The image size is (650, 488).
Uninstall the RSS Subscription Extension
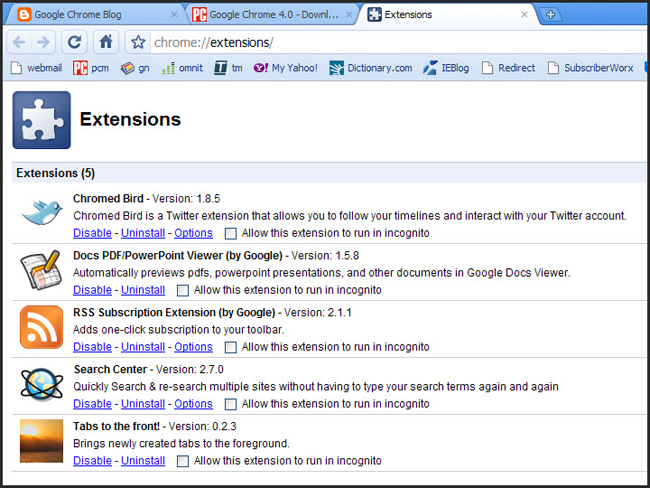(143, 347)
